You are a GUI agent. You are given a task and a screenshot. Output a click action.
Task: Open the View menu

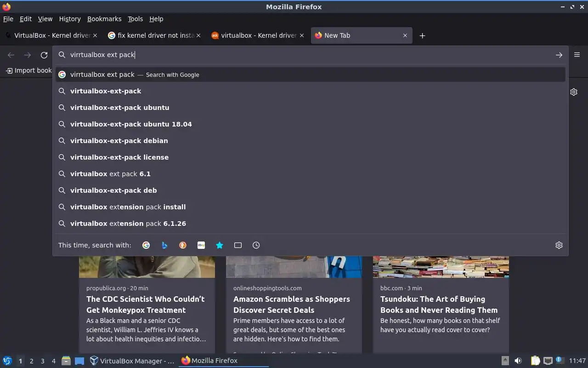[45, 19]
